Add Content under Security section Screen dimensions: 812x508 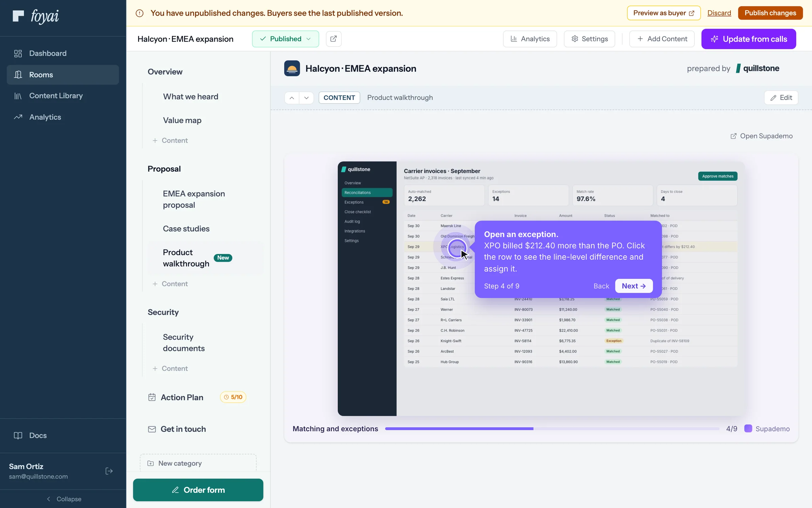click(x=170, y=368)
